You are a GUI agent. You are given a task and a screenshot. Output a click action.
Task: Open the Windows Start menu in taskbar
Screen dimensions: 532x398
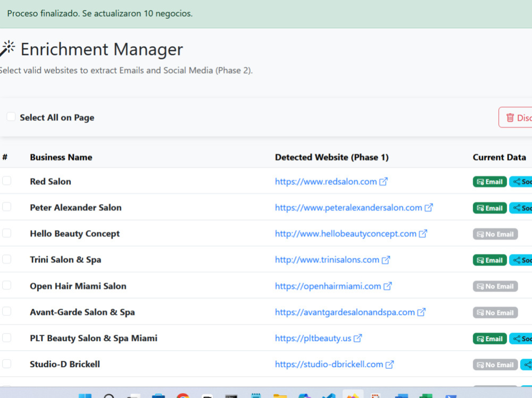click(85, 396)
